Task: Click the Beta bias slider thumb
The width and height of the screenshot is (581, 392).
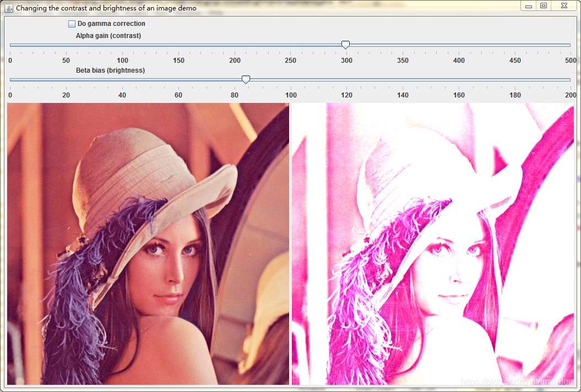Action: tap(246, 79)
